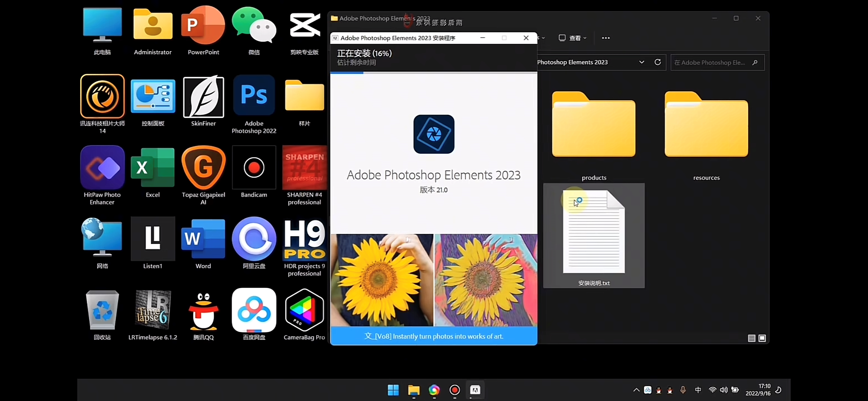Launch Listen1 from the desktop
The image size is (868, 401).
pyautogui.click(x=153, y=243)
